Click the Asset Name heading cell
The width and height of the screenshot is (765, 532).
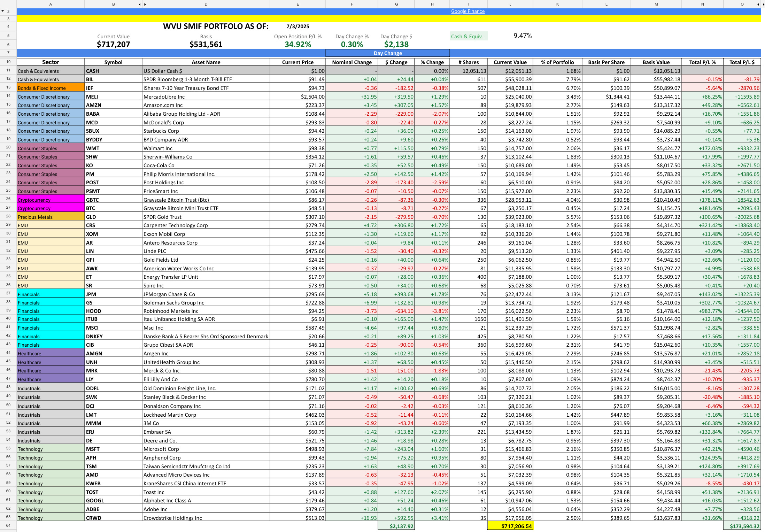[x=206, y=62]
